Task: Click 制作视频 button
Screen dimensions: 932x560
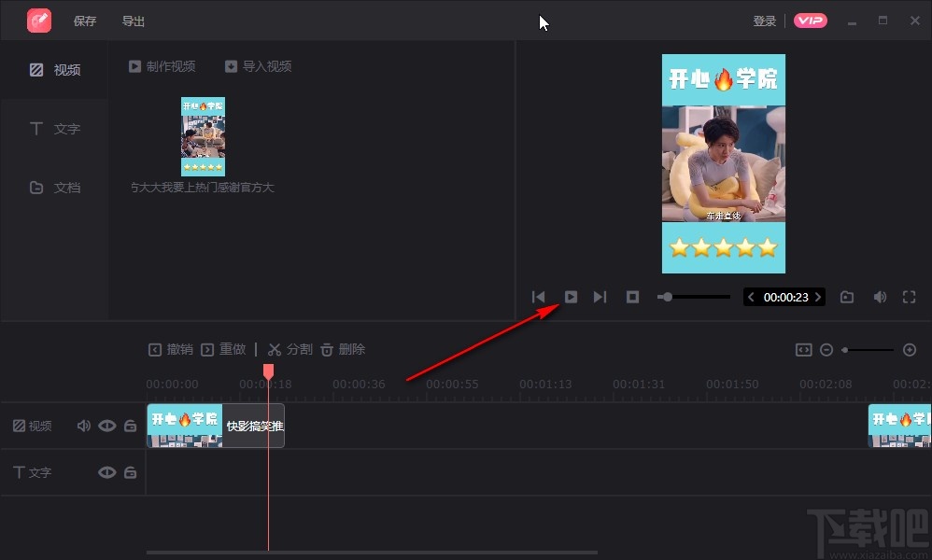Action: pyautogui.click(x=162, y=66)
